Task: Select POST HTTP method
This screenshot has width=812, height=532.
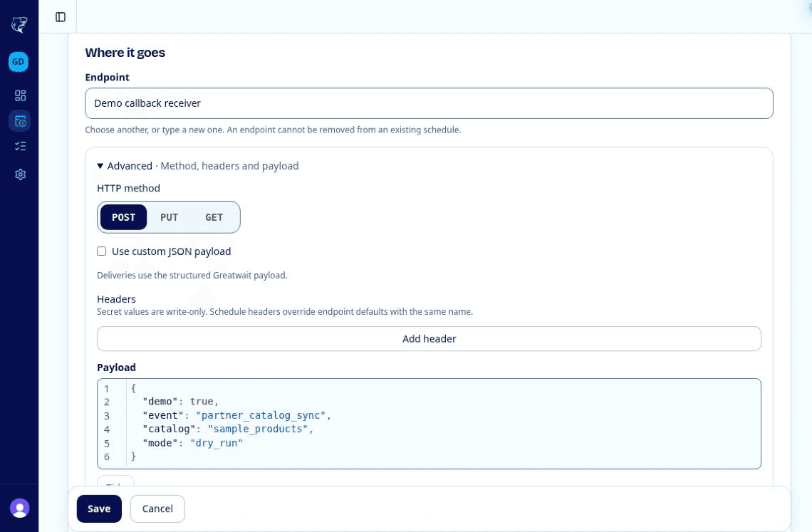Action: point(124,217)
